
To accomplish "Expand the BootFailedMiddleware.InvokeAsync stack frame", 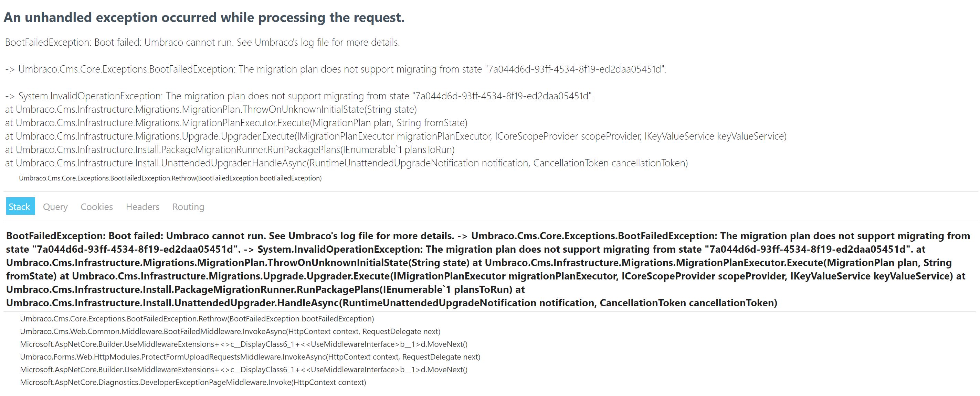I will click(230, 331).
